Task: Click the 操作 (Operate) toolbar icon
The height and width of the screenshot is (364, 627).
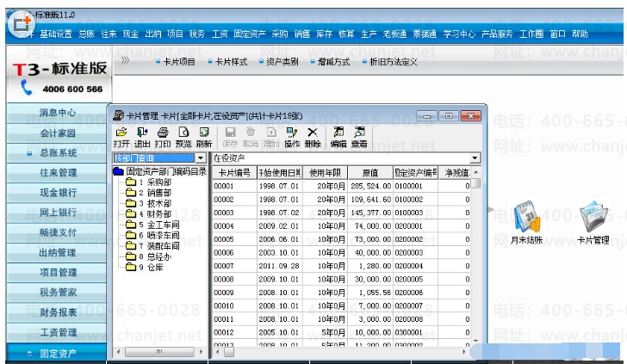Action: click(292, 137)
